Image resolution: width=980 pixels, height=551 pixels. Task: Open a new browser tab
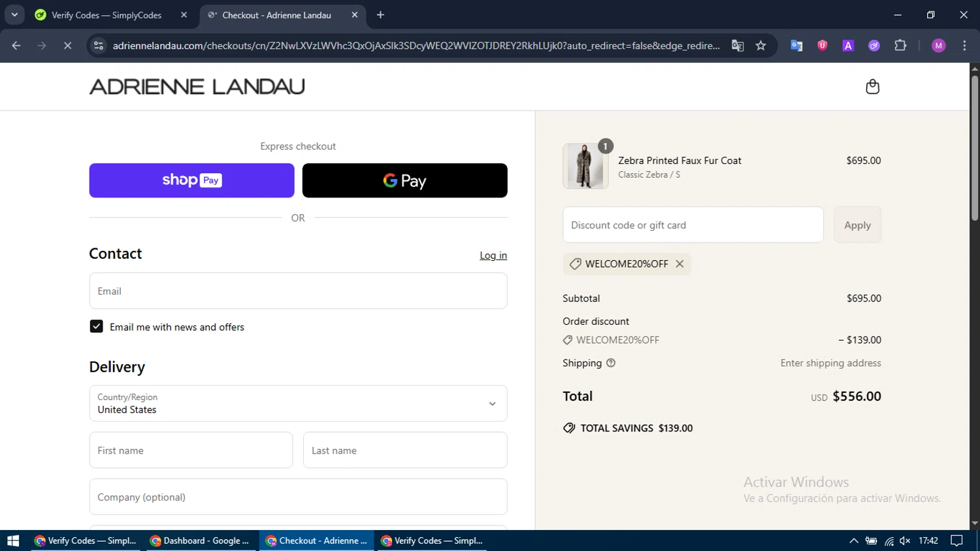(380, 15)
